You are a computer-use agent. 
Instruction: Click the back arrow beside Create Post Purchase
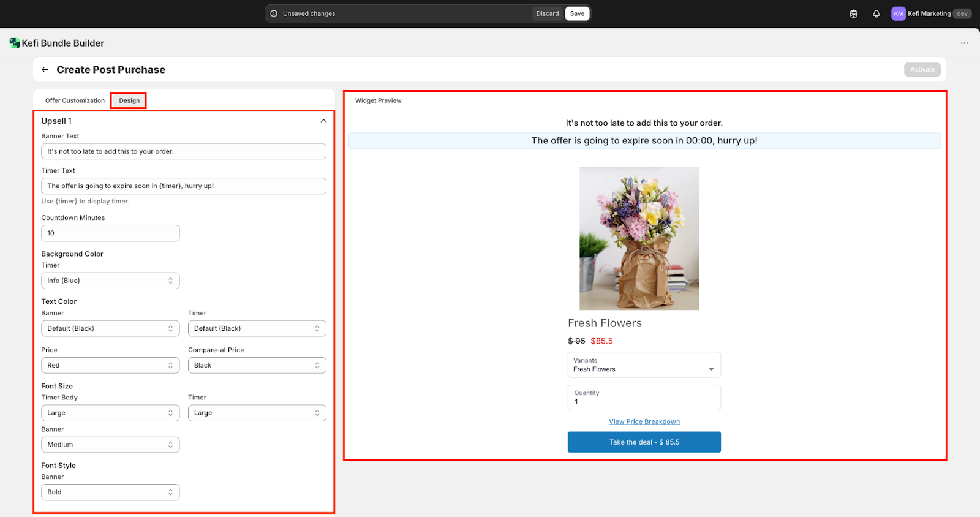(x=45, y=70)
